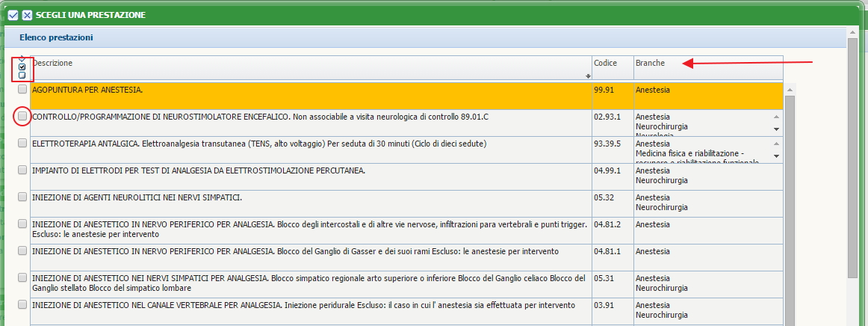Select the highlighted AGOPUNTURA PER ANESTESIA row
Image resolution: width=868 pixels, height=326 pixels.
[x=299, y=90]
